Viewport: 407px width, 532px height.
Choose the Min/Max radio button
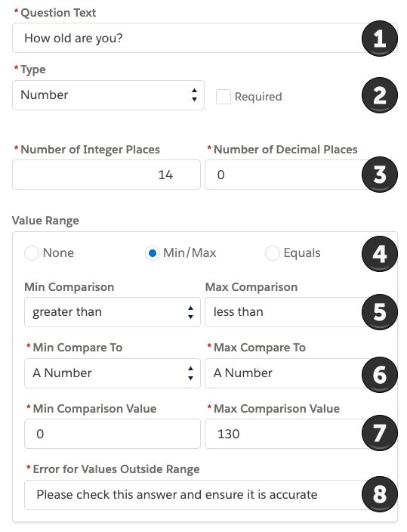(153, 253)
